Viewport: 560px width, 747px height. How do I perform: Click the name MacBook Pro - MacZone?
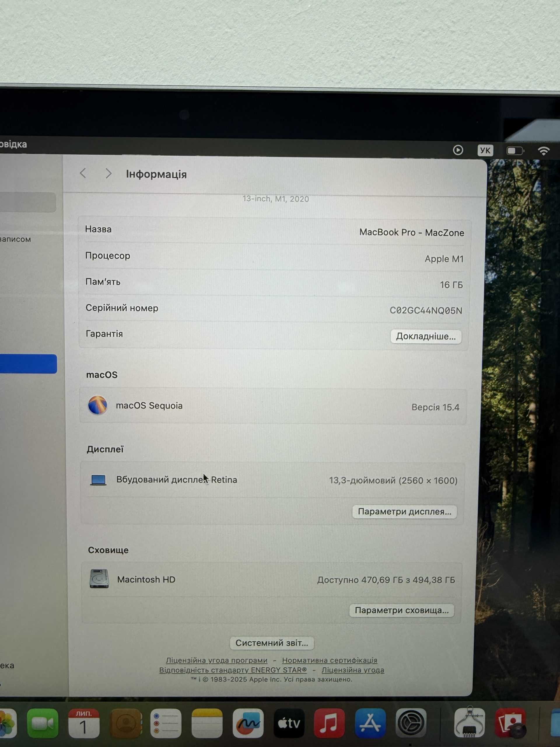412,232
